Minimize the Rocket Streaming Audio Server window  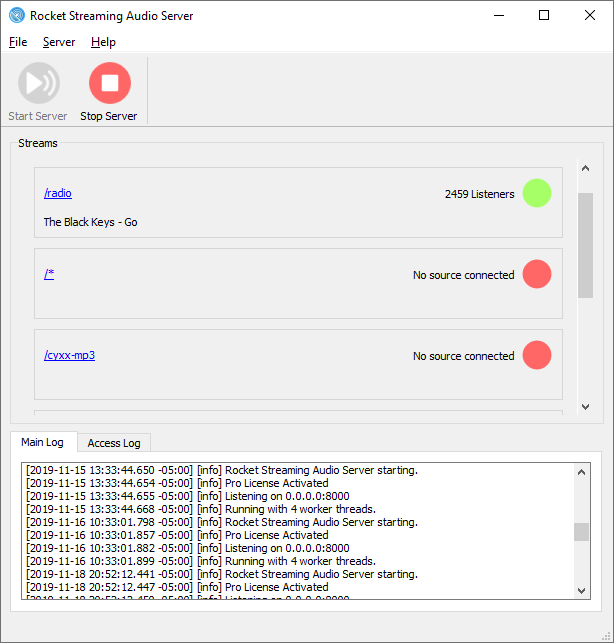tap(499, 16)
